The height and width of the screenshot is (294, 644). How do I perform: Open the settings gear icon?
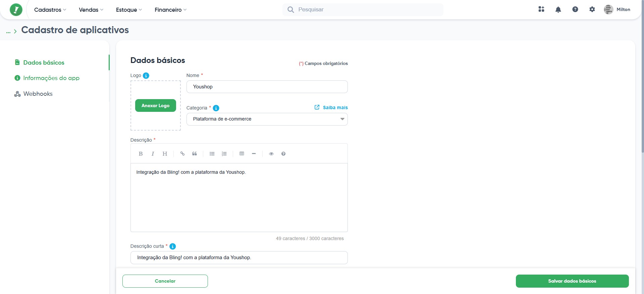click(x=592, y=9)
